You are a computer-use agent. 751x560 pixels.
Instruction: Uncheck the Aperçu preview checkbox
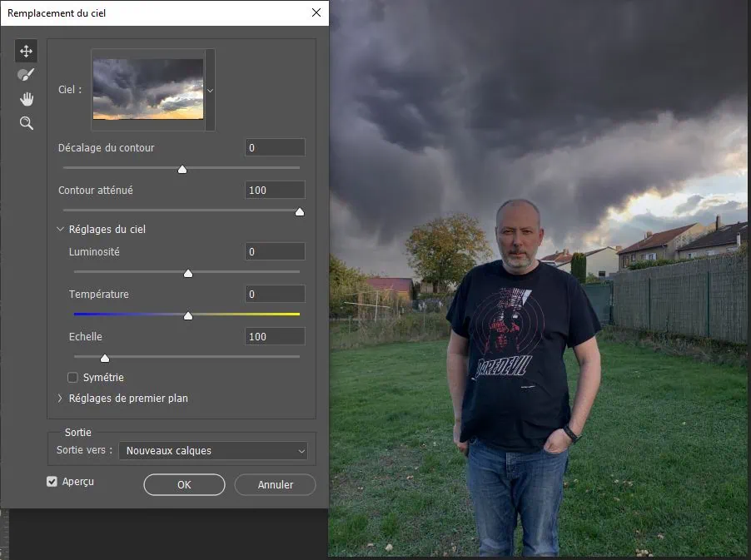pyautogui.click(x=52, y=482)
